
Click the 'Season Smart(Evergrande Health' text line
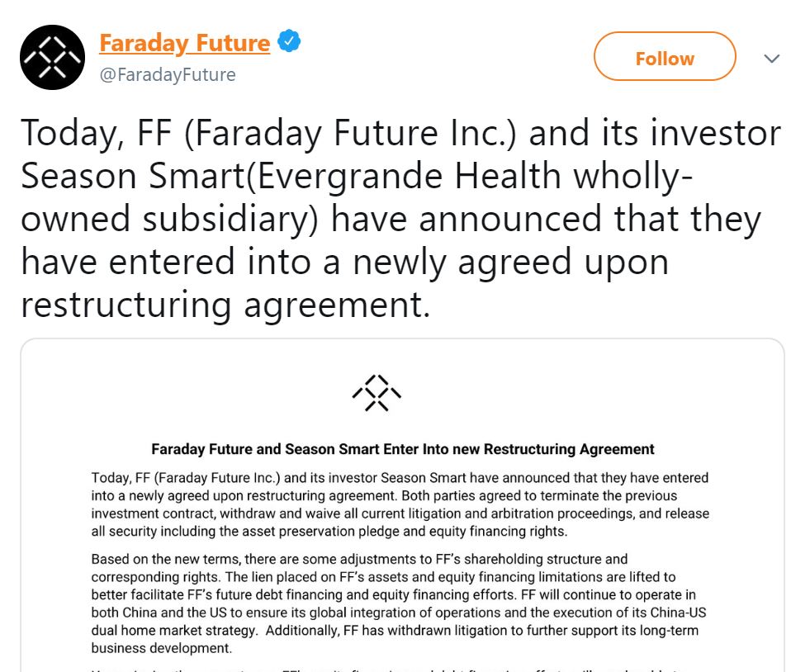[x=357, y=176]
